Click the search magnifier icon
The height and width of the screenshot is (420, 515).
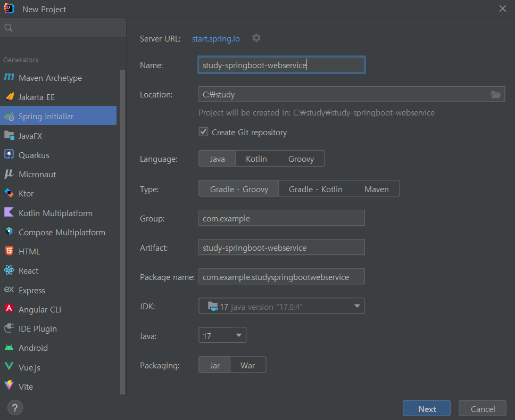[x=9, y=28]
